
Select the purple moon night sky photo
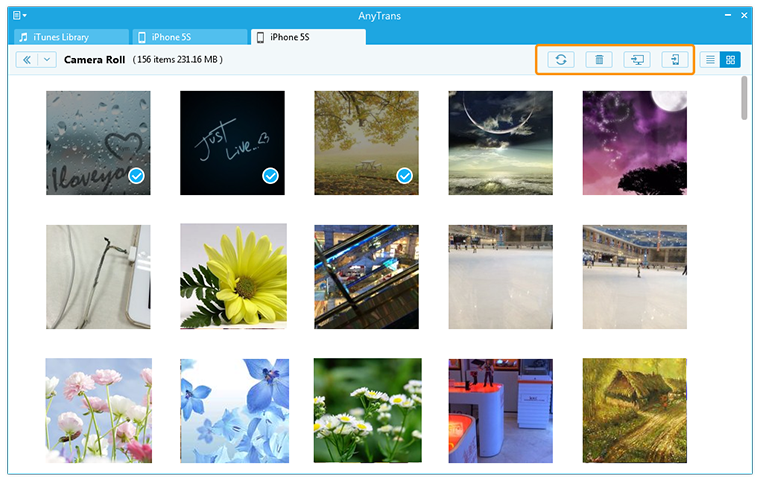pos(635,143)
